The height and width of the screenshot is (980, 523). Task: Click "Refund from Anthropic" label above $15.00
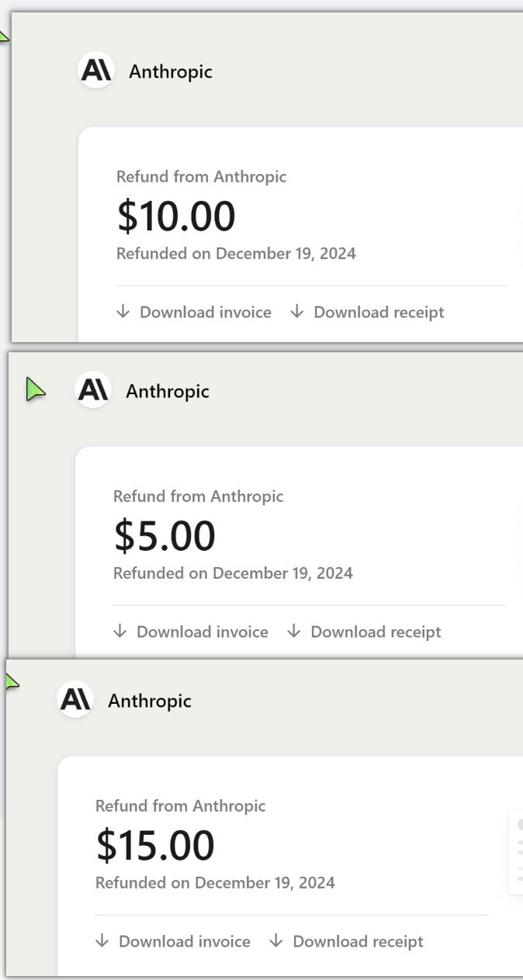point(180,806)
